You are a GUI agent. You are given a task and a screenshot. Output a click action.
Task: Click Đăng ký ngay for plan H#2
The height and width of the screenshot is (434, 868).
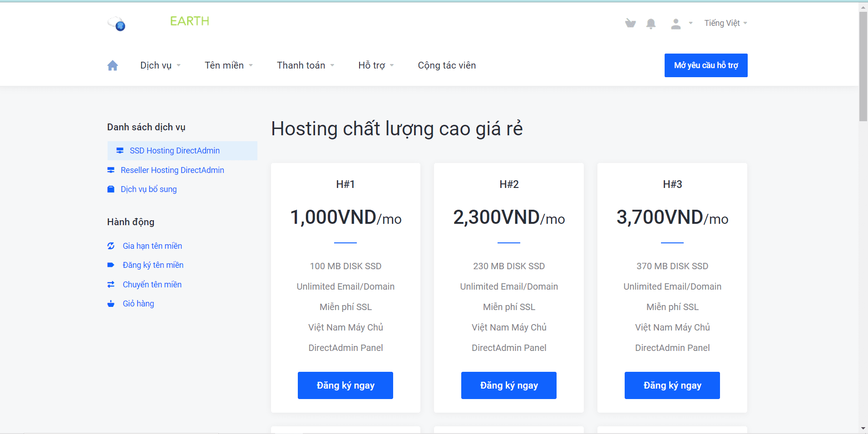(x=509, y=385)
